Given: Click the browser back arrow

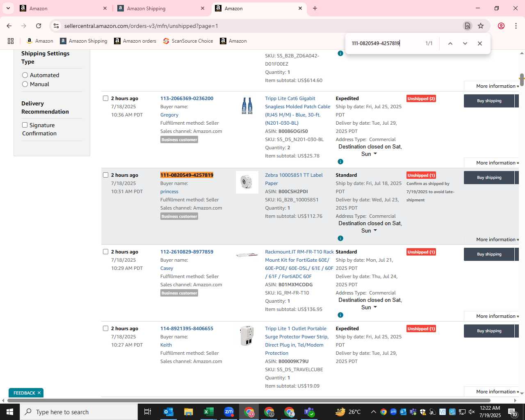Looking at the screenshot, I should (x=9, y=26).
